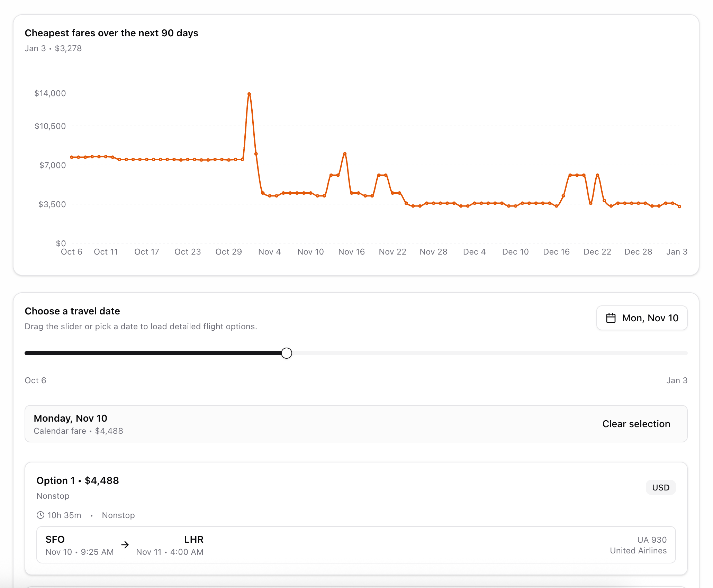The width and height of the screenshot is (713, 588).
Task: Click the travel date slider thumb
Action: (x=287, y=353)
